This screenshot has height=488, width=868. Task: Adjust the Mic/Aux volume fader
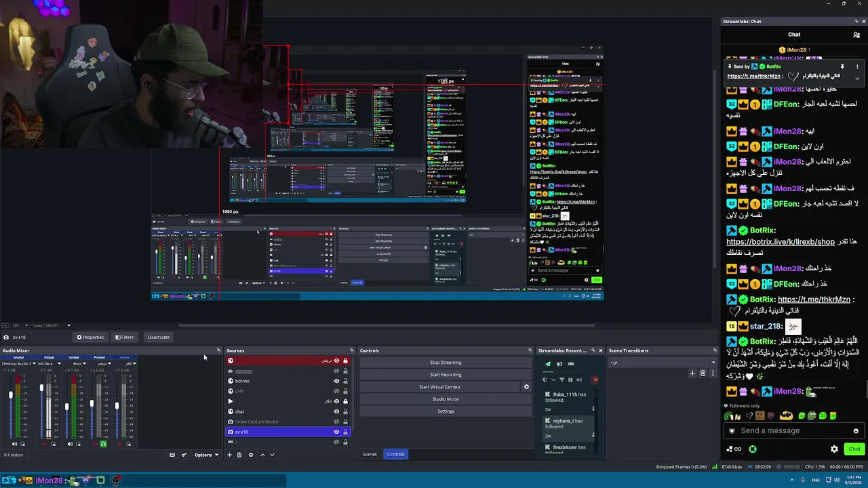(x=41, y=388)
